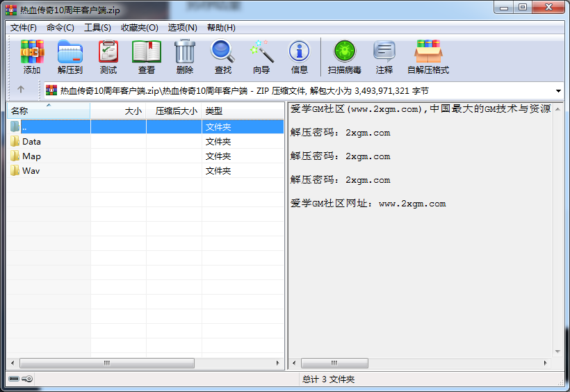Screen dimensions: 570x392
Task: Click the file list horizontal scrollbar thumb
Action: pyautogui.click(x=107, y=363)
